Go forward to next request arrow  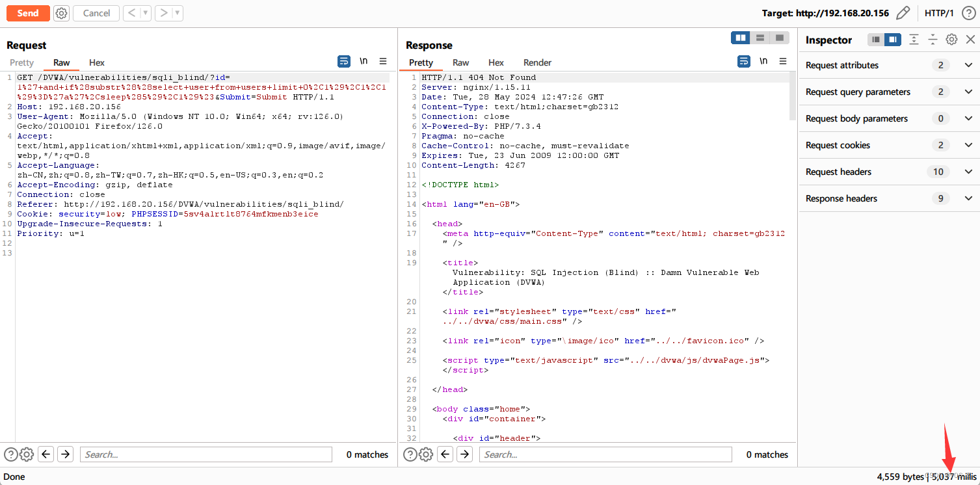(x=164, y=13)
